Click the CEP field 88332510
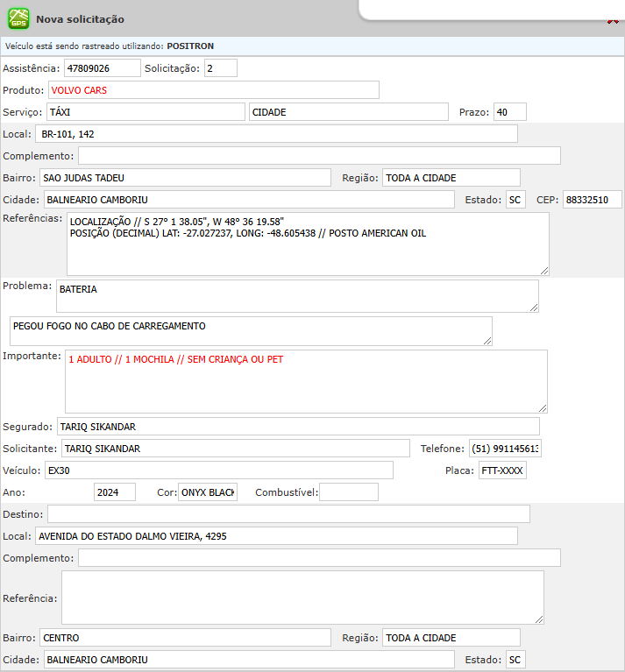Screen dimensions: 625x672 (x=592, y=200)
